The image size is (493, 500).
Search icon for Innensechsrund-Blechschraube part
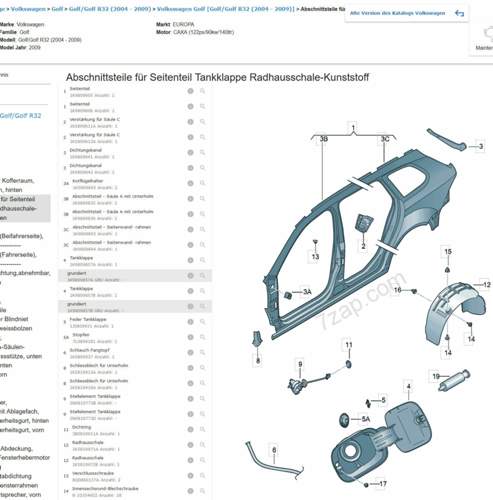202,491
